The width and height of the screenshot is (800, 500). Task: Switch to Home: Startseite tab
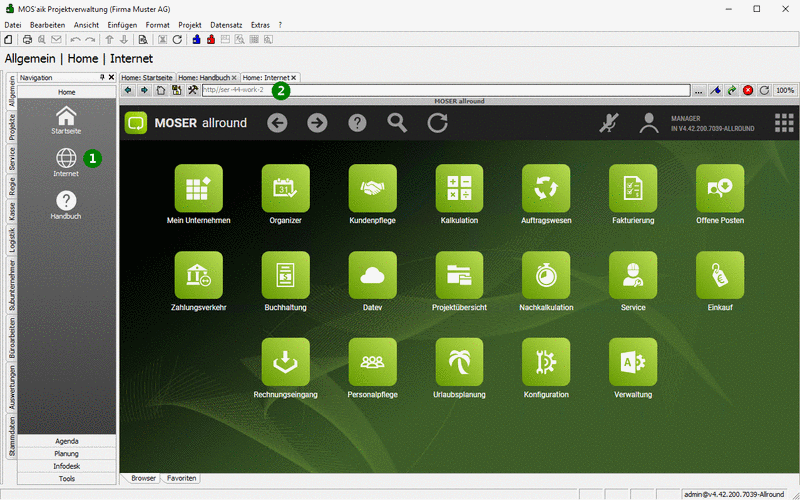tap(148, 78)
